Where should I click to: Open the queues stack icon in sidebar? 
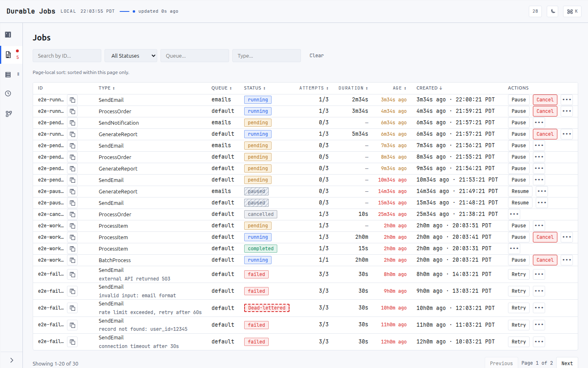click(8, 75)
